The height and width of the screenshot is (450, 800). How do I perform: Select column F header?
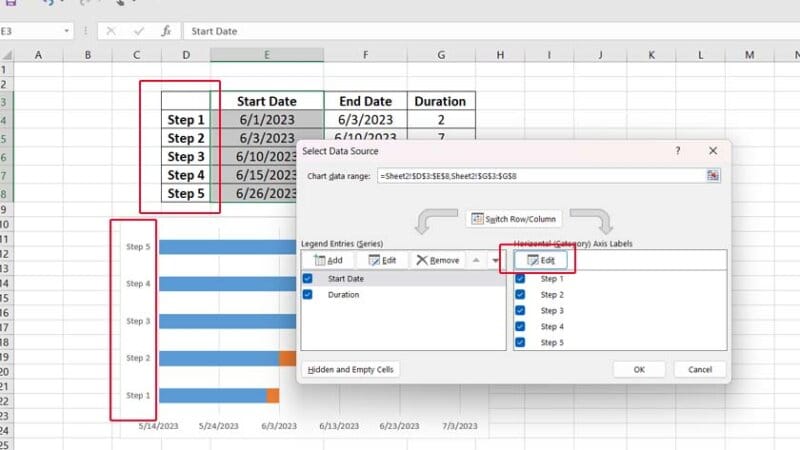[x=365, y=55]
